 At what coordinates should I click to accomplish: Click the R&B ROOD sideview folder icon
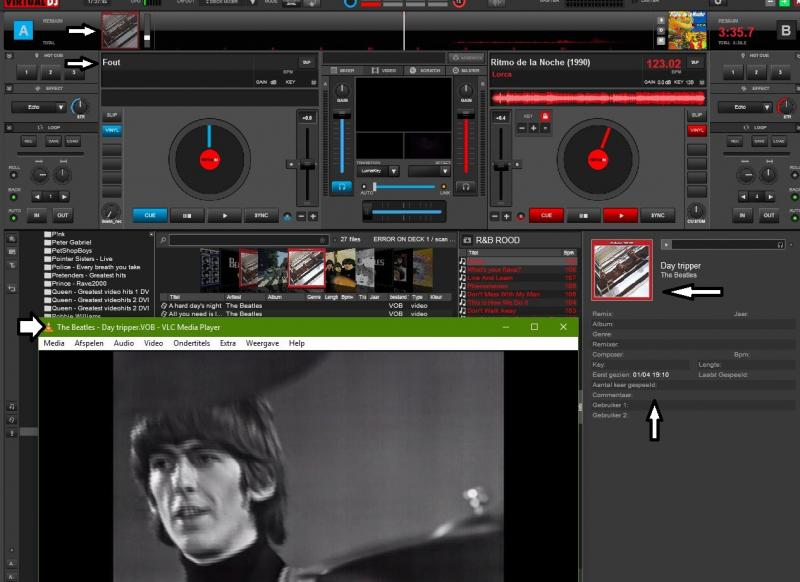pos(466,240)
